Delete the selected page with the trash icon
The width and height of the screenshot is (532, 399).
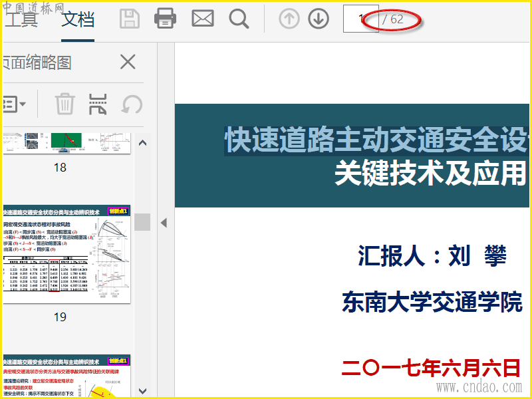click(65, 104)
